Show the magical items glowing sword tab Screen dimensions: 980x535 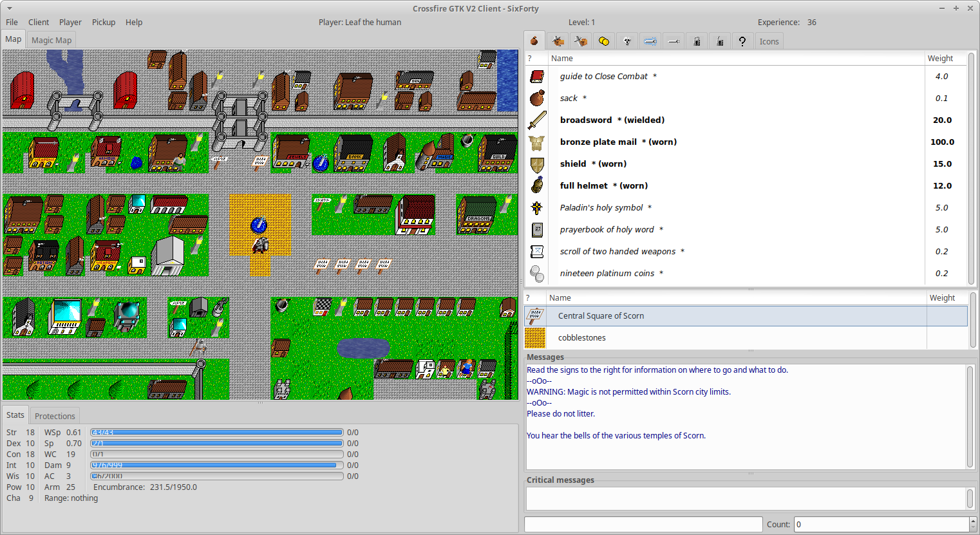650,41
